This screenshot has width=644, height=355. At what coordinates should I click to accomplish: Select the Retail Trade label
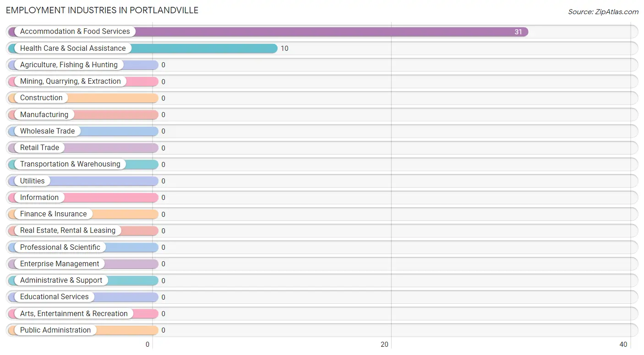pyautogui.click(x=39, y=148)
